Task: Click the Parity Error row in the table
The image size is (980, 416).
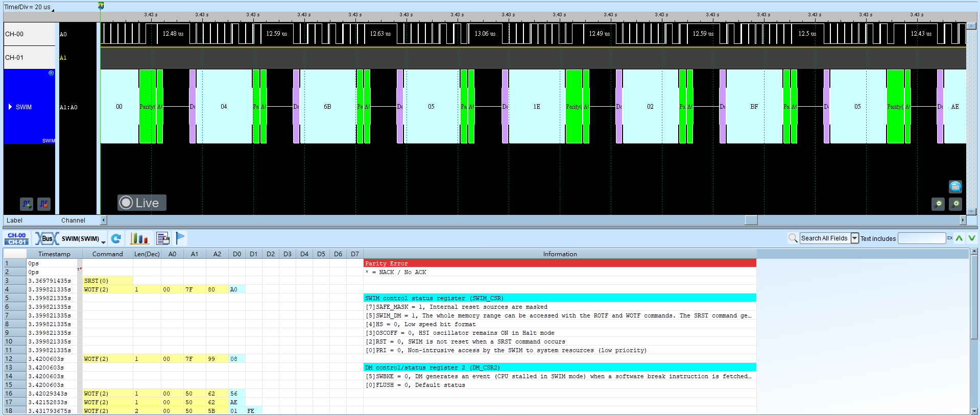Action: pyautogui.click(x=560, y=263)
